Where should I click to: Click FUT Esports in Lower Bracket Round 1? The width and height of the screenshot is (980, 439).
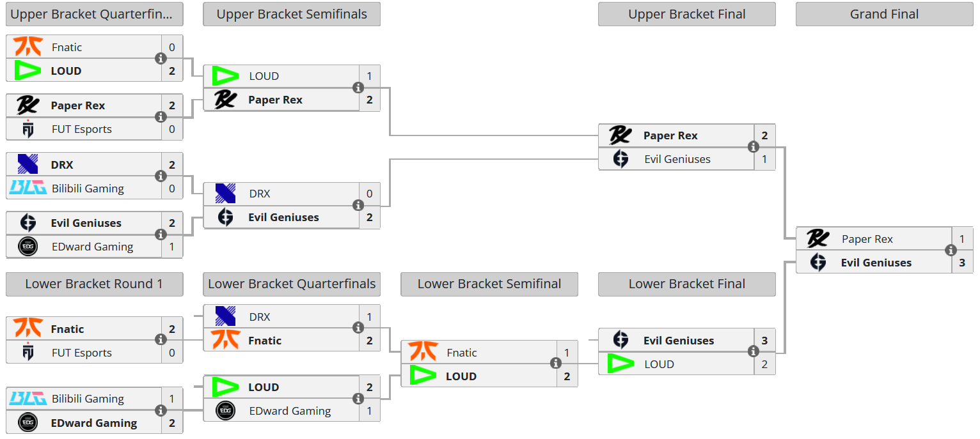[81, 353]
